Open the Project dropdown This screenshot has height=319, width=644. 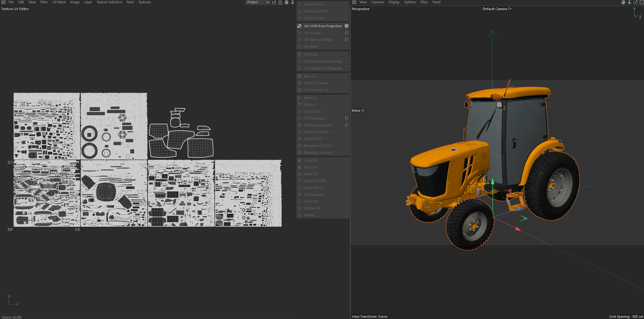258,2
